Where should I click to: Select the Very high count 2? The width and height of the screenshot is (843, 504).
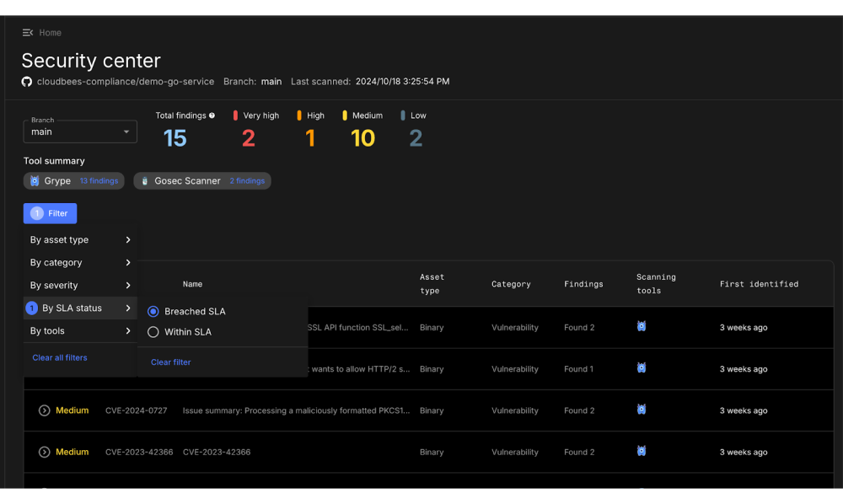coord(249,138)
